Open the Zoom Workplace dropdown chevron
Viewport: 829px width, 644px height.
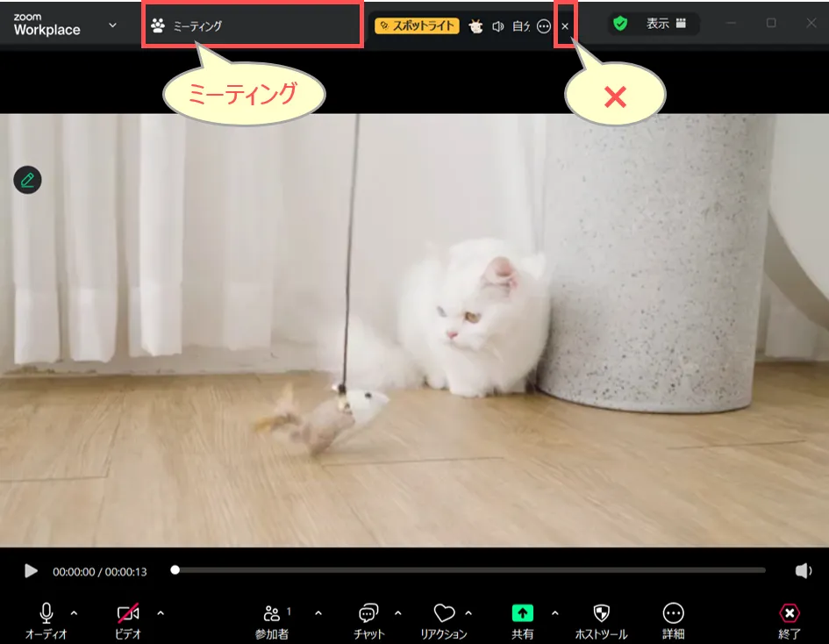click(x=112, y=25)
